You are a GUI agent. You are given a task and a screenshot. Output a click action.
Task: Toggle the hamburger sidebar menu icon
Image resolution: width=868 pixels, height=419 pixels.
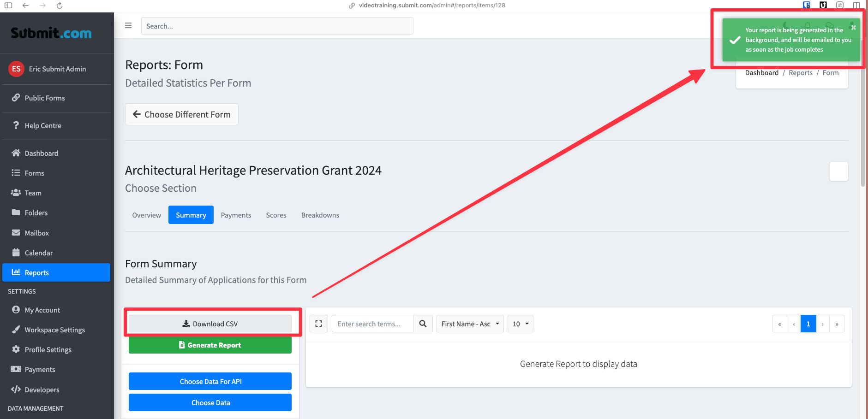[x=128, y=26]
